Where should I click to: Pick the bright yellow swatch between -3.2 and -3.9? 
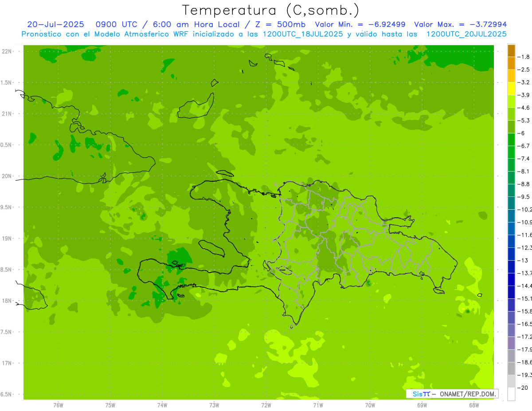pos(511,89)
